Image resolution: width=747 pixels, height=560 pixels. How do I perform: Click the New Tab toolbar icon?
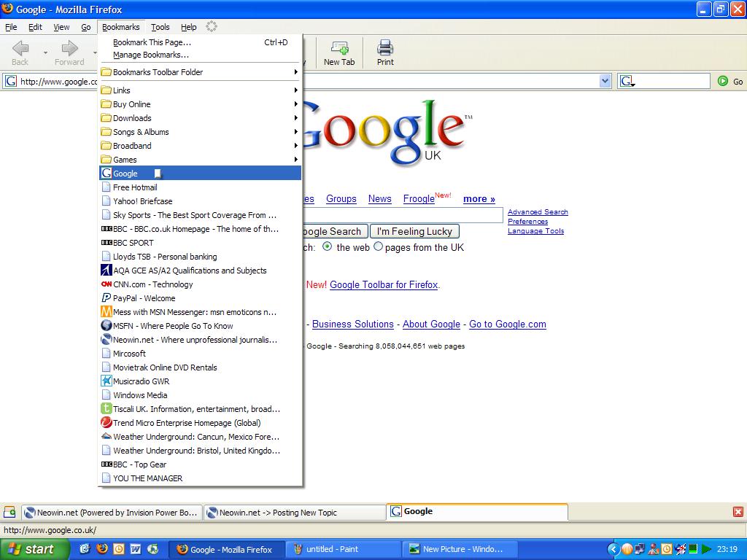click(339, 49)
